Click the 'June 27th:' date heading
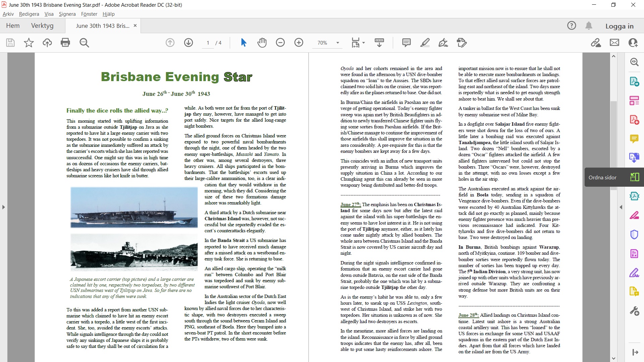644x362 pixels. tap(351, 204)
